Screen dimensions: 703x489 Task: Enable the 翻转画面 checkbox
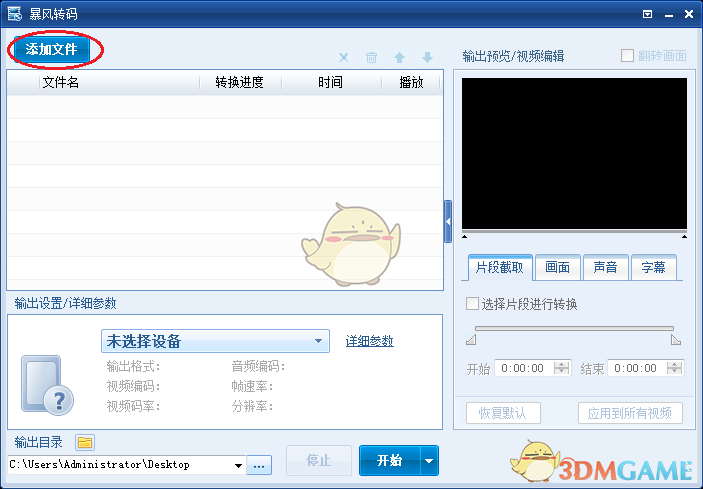(x=627, y=56)
